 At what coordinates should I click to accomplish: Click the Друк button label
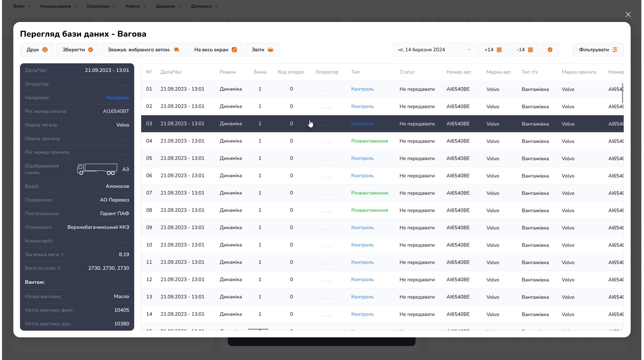[x=33, y=50]
